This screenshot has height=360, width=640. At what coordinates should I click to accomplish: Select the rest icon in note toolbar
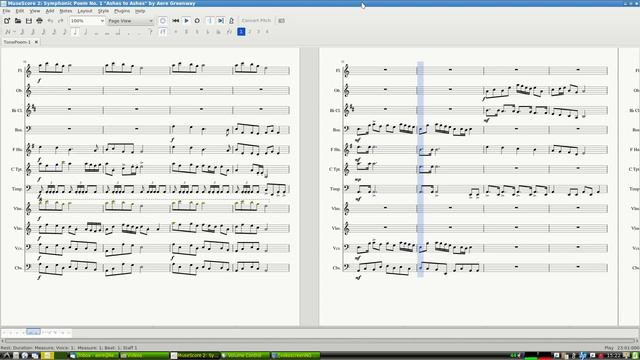(151, 31)
